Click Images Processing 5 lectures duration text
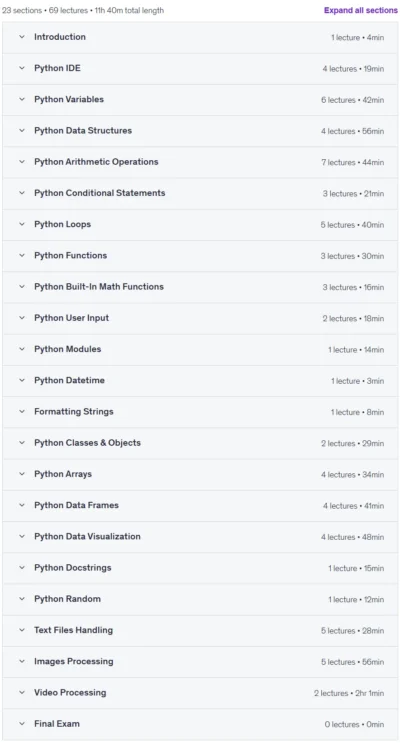 (352, 662)
